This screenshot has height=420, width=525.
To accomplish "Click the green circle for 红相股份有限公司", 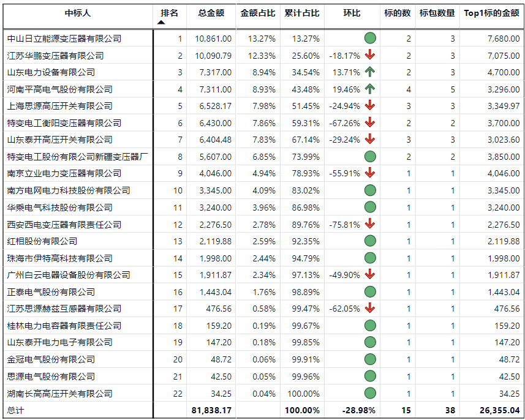I will 370,241.
